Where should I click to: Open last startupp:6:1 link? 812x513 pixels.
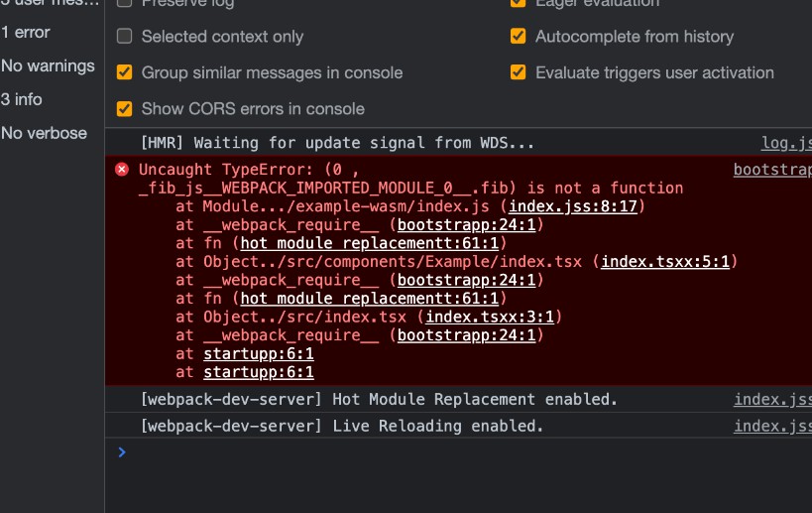point(259,372)
